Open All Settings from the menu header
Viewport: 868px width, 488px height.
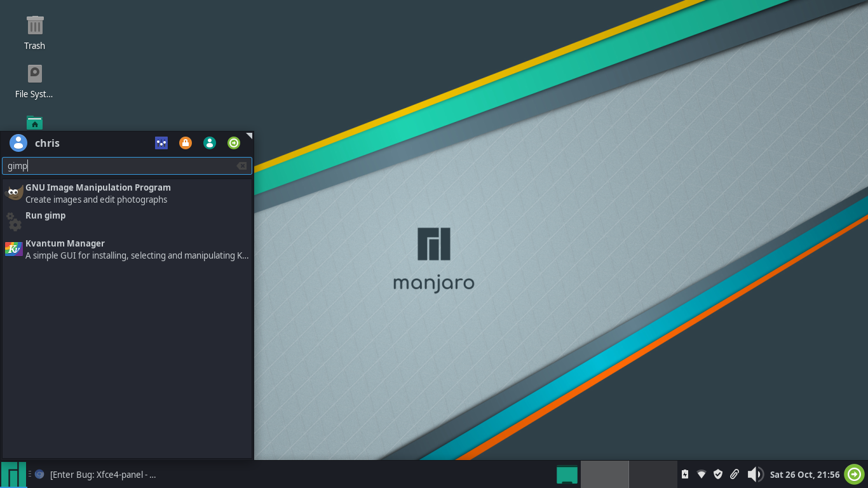(x=161, y=143)
